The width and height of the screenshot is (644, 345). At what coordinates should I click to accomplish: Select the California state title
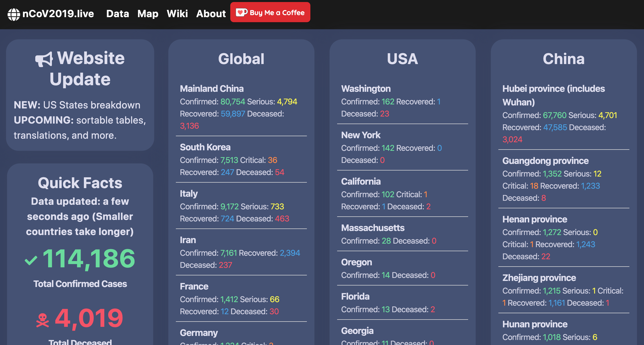[361, 181]
